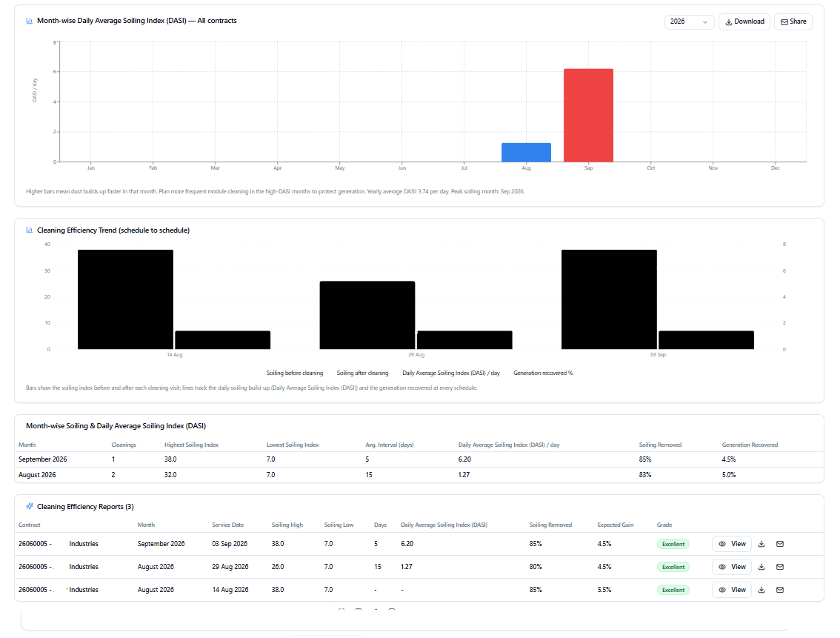Screen dimensions: 840x638
Task: Click the chart icon beside Cleaning Efficiency Trend
Action: click(x=30, y=230)
